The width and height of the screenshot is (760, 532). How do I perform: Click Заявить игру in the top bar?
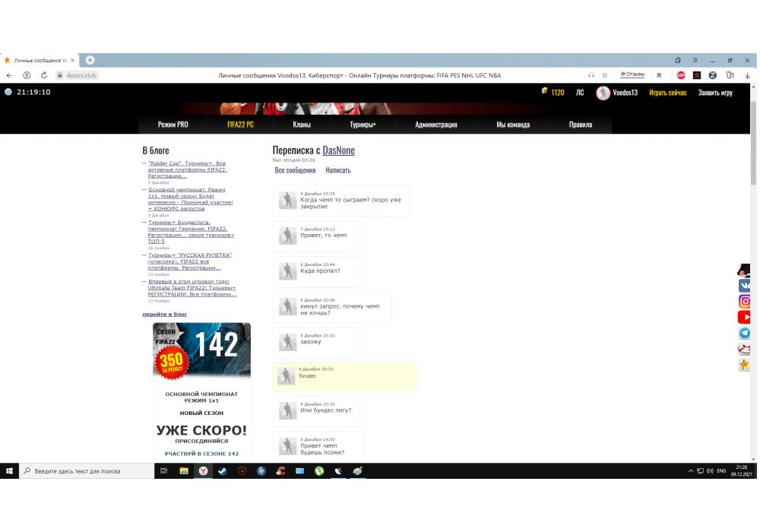tap(715, 93)
